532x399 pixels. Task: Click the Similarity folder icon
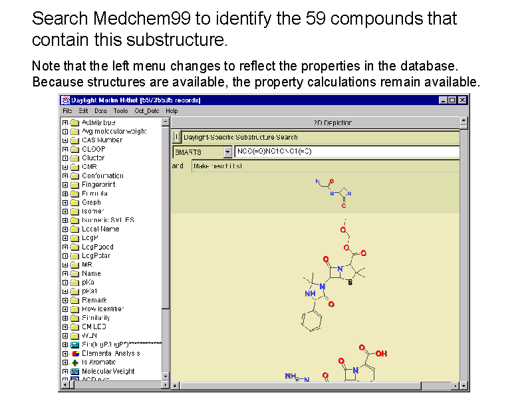tap(74, 318)
